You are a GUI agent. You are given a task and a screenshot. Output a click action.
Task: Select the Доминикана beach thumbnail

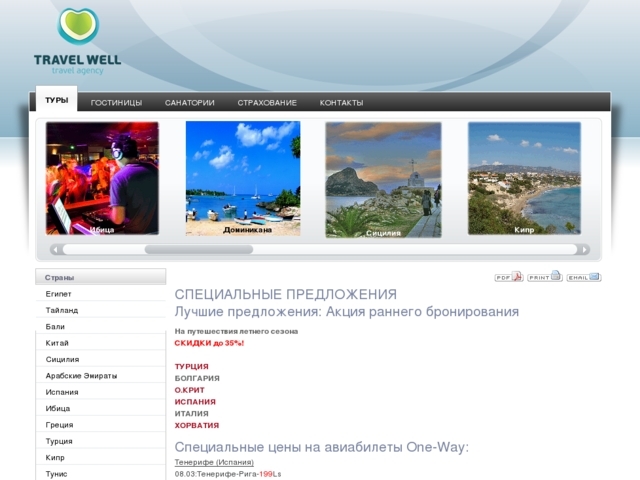point(243,178)
